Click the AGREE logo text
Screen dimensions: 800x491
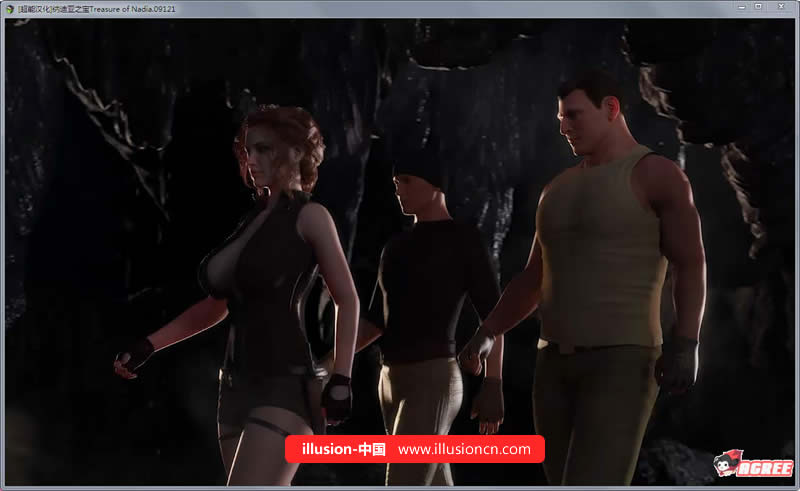click(768, 468)
